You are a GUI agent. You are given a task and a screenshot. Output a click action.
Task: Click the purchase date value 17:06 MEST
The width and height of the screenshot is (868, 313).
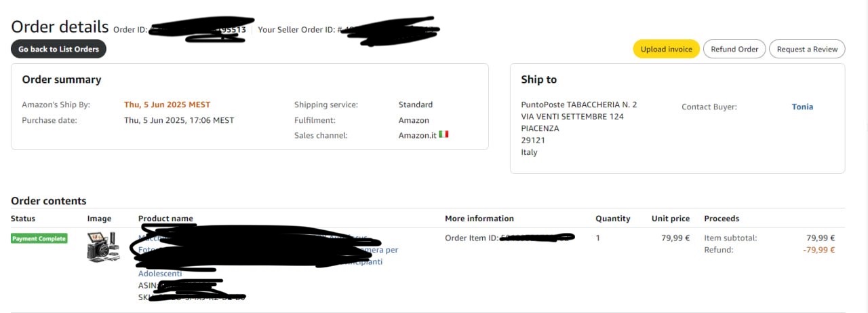point(178,120)
